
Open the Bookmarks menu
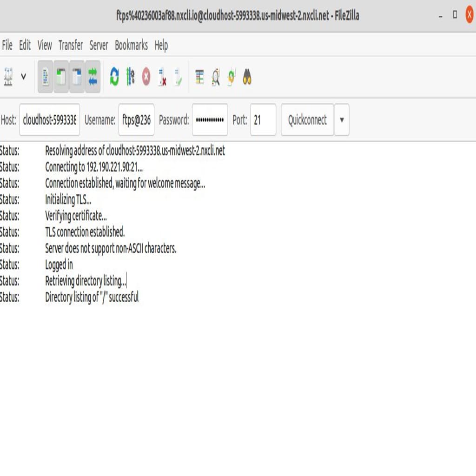coord(131,45)
